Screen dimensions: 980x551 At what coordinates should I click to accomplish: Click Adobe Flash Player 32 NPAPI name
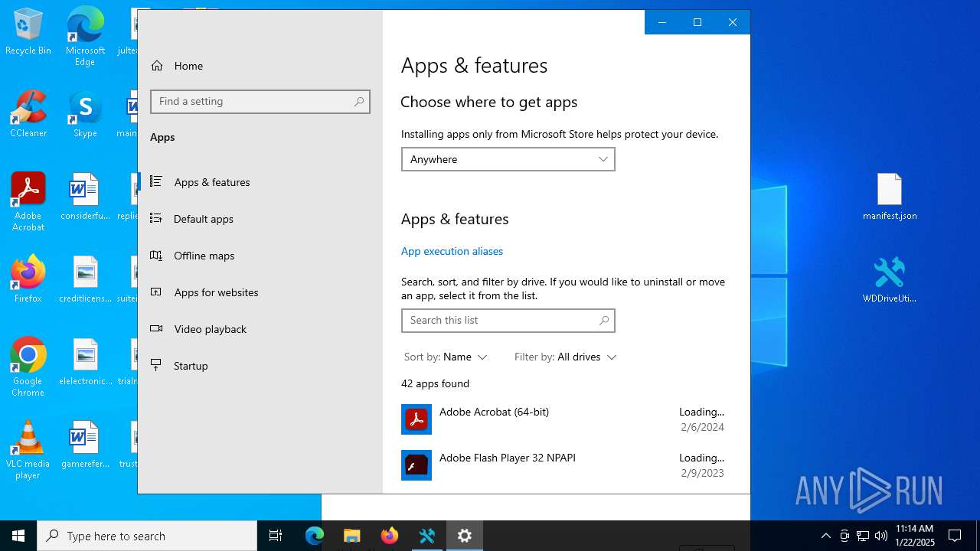(x=508, y=458)
